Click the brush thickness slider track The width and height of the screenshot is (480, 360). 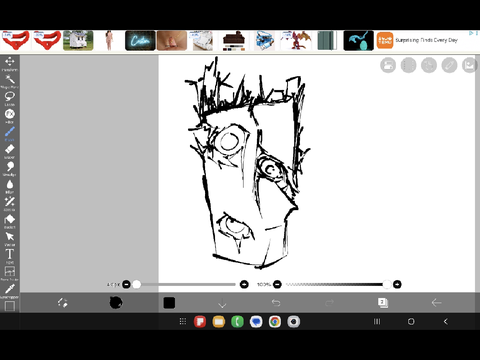(185, 284)
